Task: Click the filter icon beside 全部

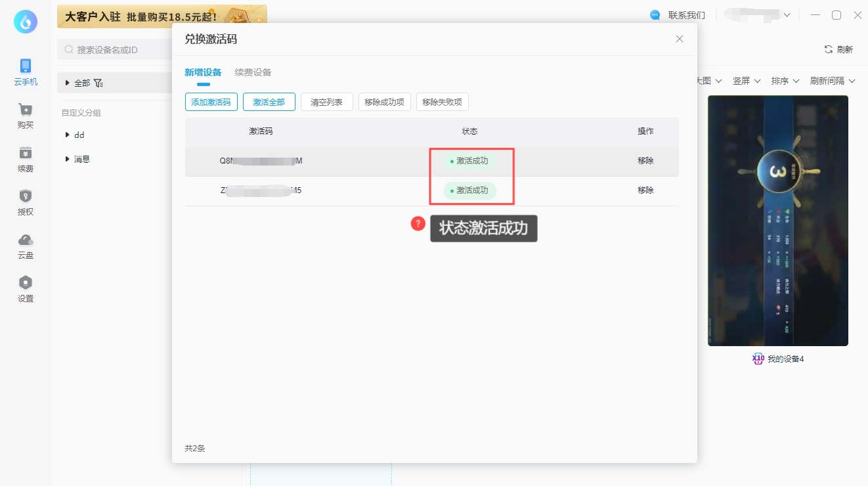Action: point(98,83)
